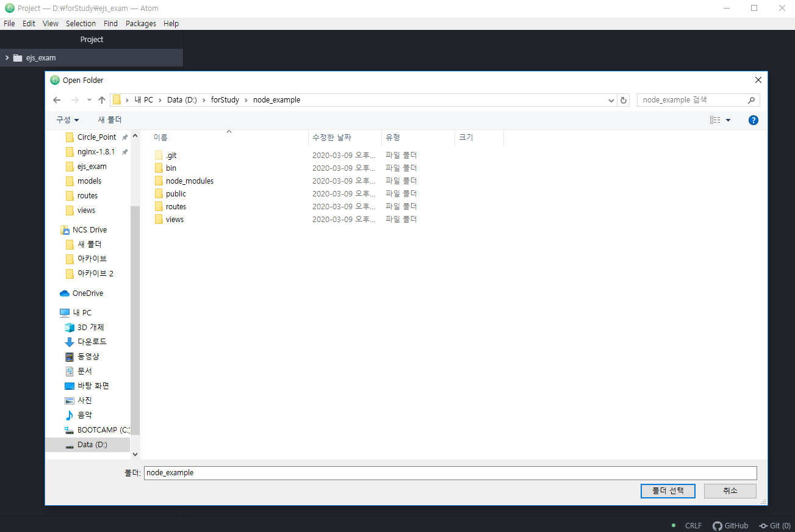Open 아카이브 2 folder in sidebar

89,274
